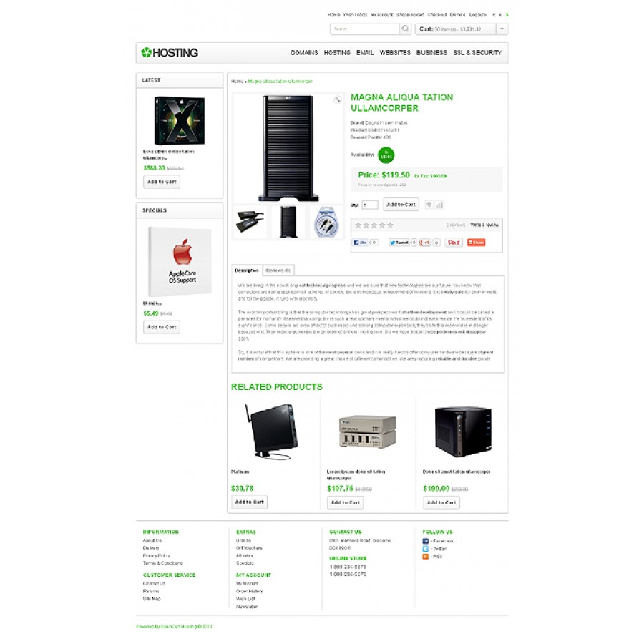Add Magna Aliqua Tation Ullamcorper to cart
This screenshot has width=644, height=644.
coord(401,204)
